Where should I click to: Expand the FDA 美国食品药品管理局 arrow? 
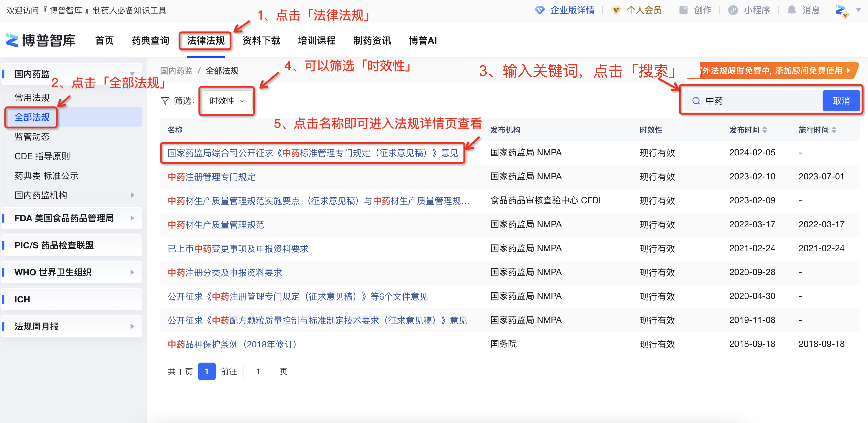coord(132,218)
